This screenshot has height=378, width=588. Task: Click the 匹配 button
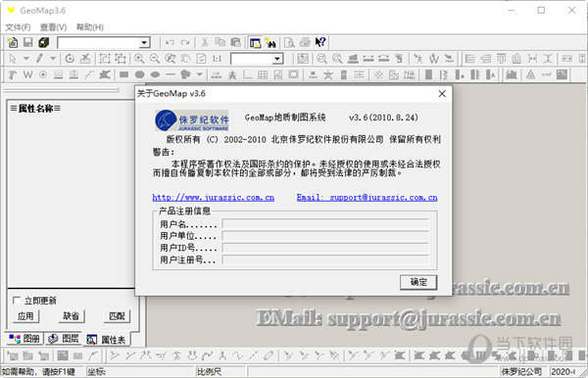click(x=117, y=316)
